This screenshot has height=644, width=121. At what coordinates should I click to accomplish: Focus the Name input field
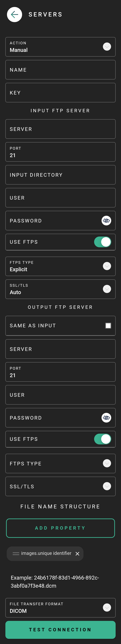coord(60,70)
